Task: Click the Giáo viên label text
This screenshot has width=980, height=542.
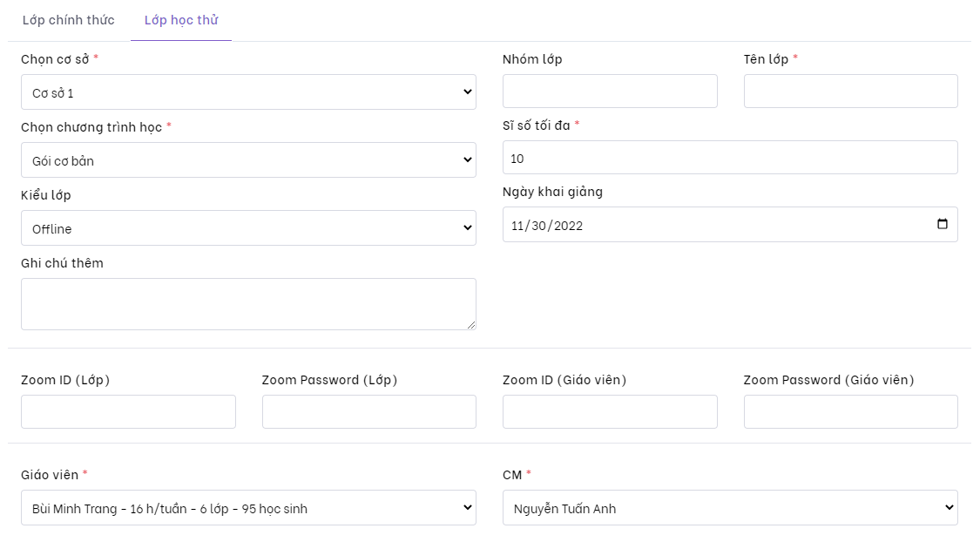Action: click(x=50, y=475)
